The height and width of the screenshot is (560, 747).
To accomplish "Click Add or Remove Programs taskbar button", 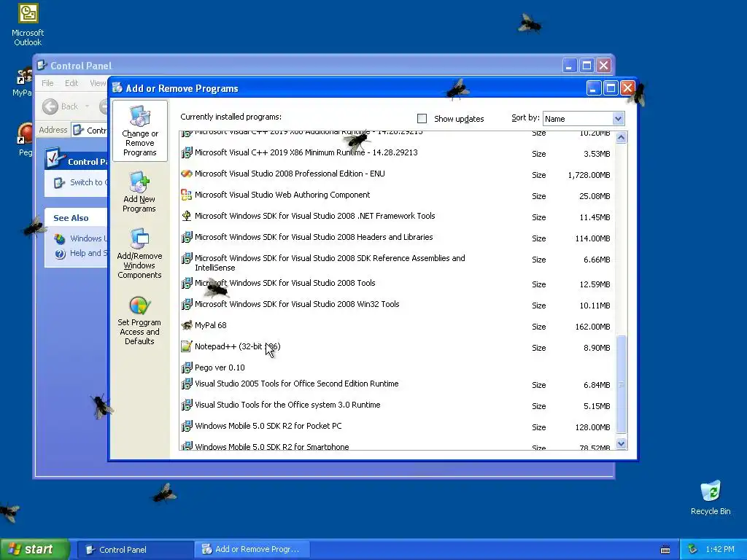I will (252, 550).
